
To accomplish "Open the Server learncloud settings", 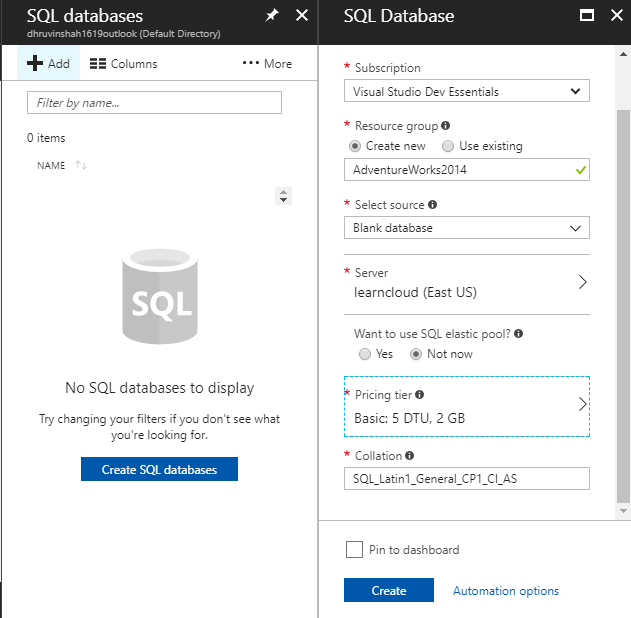I will point(466,283).
